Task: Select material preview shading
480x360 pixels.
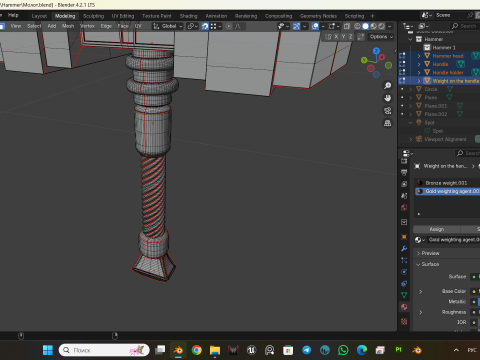Action: tap(373, 26)
